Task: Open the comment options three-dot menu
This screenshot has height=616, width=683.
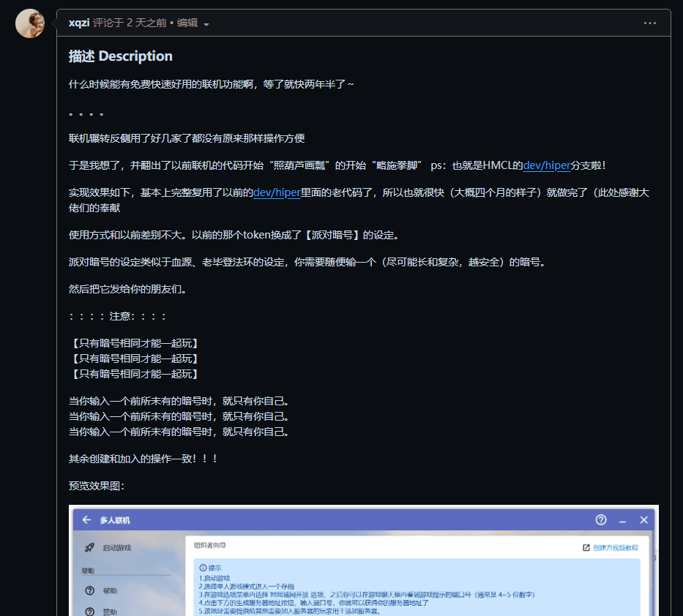Action: [650, 23]
